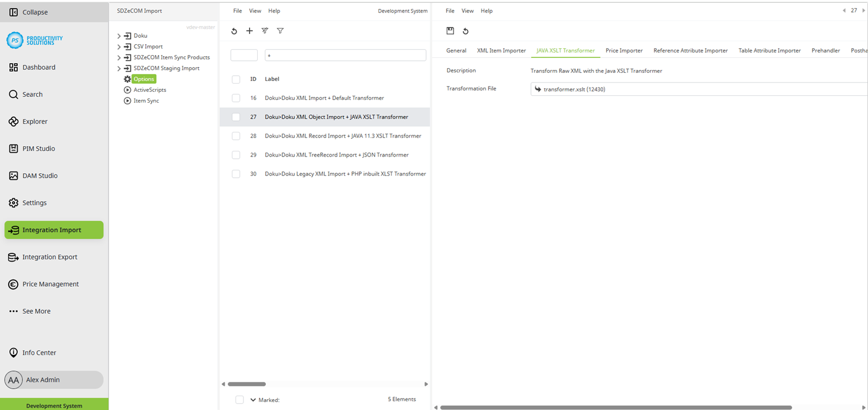Refresh the import list
The image size is (868, 410).
(x=234, y=31)
